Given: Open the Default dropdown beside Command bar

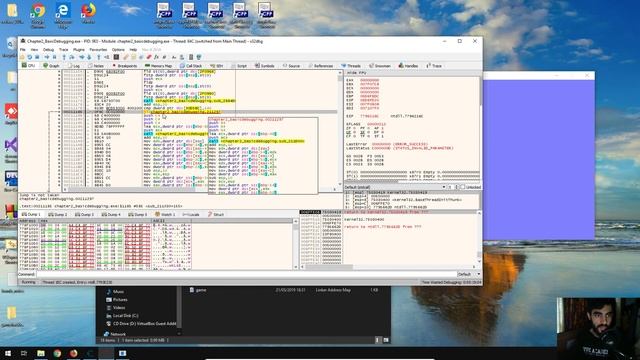Looking at the screenshot, I should click(x=469, y=274).
